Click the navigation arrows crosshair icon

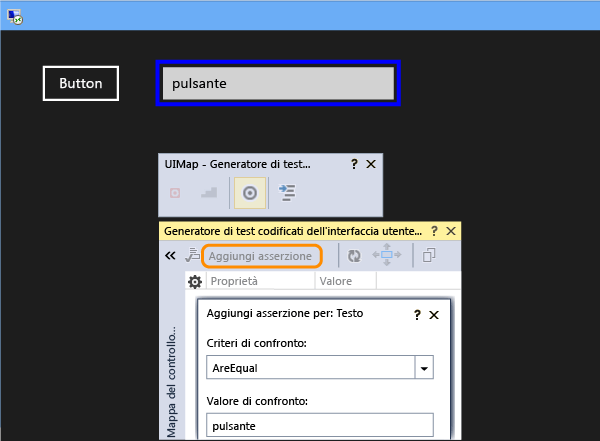[387, 255]
